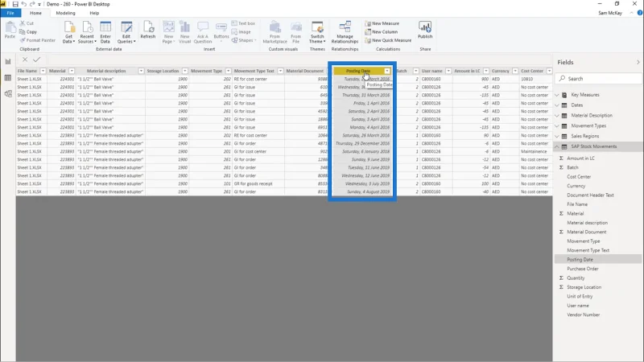Open Edit Queries

point(126,32)
